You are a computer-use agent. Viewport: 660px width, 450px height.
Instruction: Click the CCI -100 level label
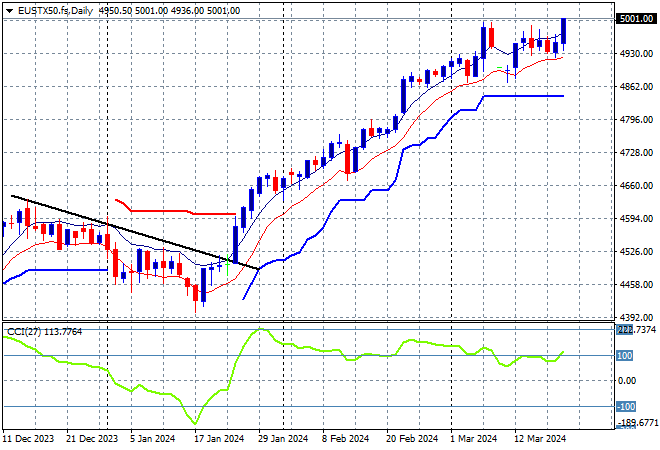pos(624,407)
